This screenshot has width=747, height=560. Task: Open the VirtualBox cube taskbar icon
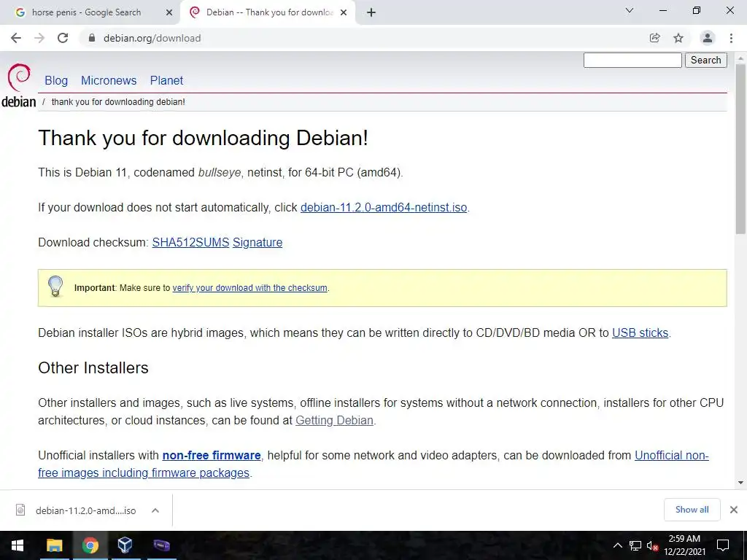(x=125, y=545)
